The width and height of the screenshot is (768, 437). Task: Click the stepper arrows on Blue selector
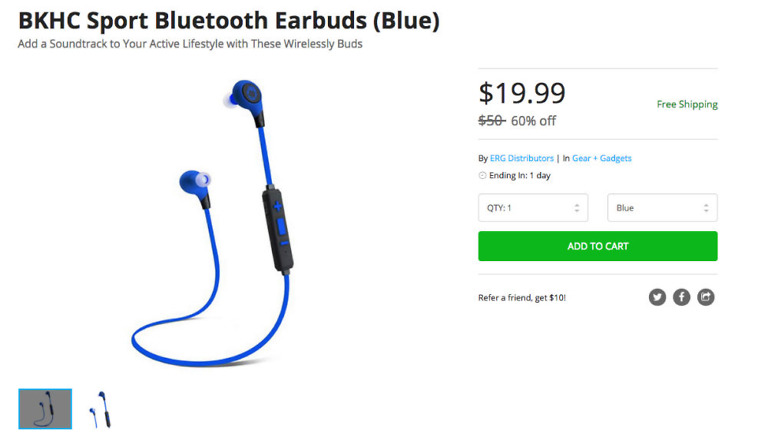click(x=706, y=208)
